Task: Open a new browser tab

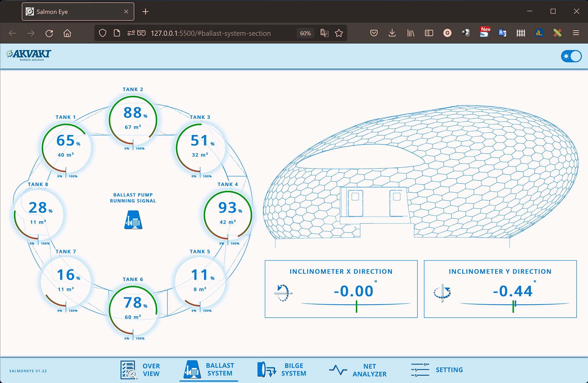Action: (145, 12)
